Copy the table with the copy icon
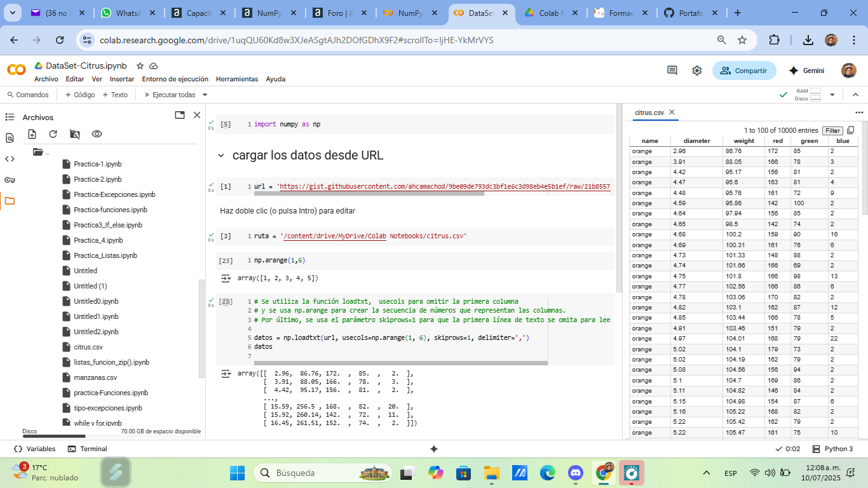This screenshot has width=868, height=488. [851, 130]
